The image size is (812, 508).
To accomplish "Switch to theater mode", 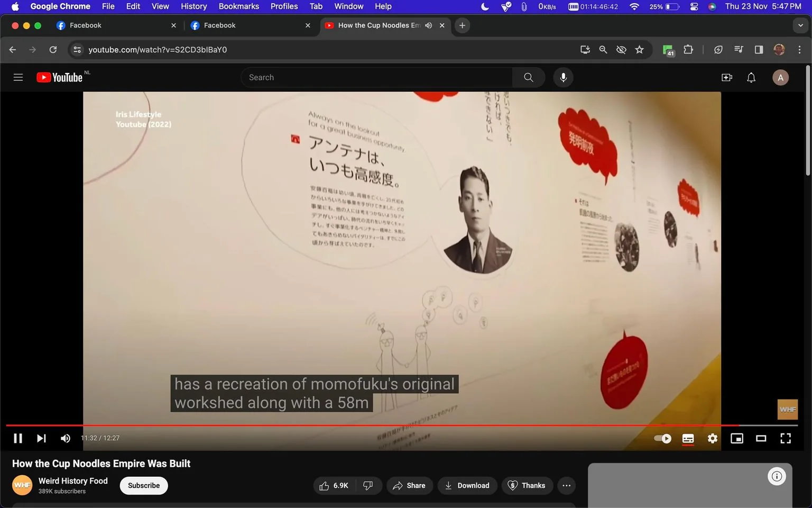I will click(x=761, y=438).
